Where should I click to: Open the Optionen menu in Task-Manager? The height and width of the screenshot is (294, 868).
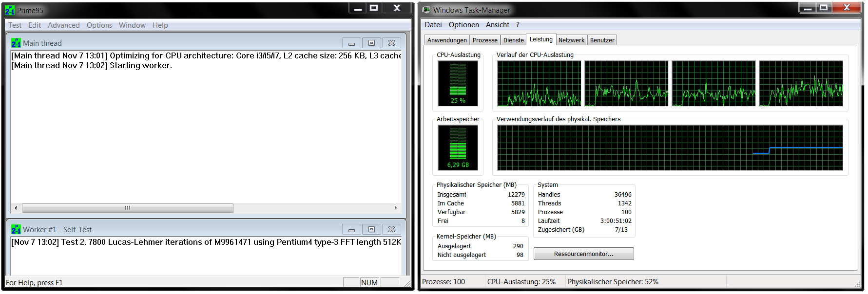[463, 25]
